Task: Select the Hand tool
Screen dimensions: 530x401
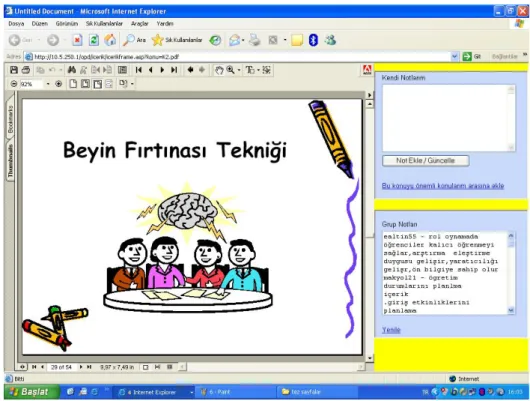Action: pyautogui.click(x=219, y=70)
